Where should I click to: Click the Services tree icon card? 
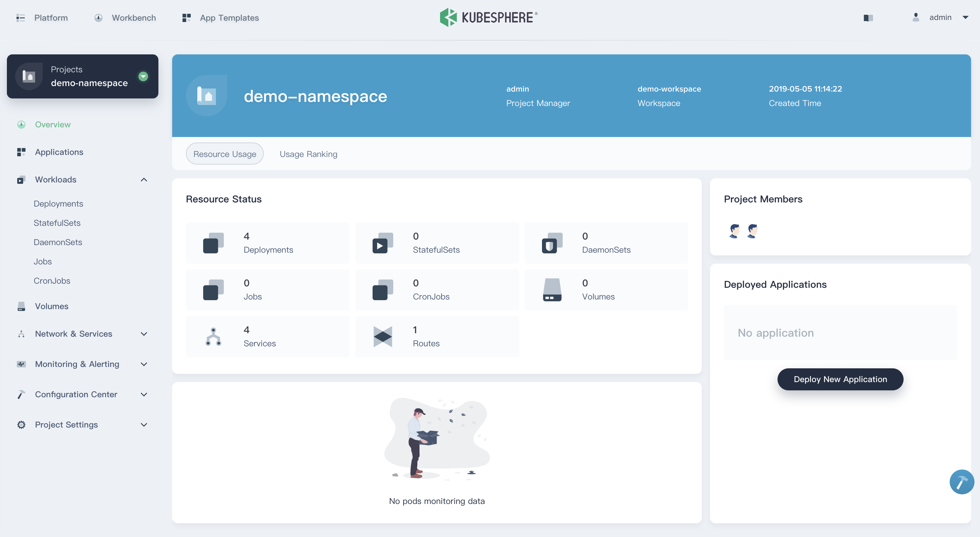click(x=213, y=337)
